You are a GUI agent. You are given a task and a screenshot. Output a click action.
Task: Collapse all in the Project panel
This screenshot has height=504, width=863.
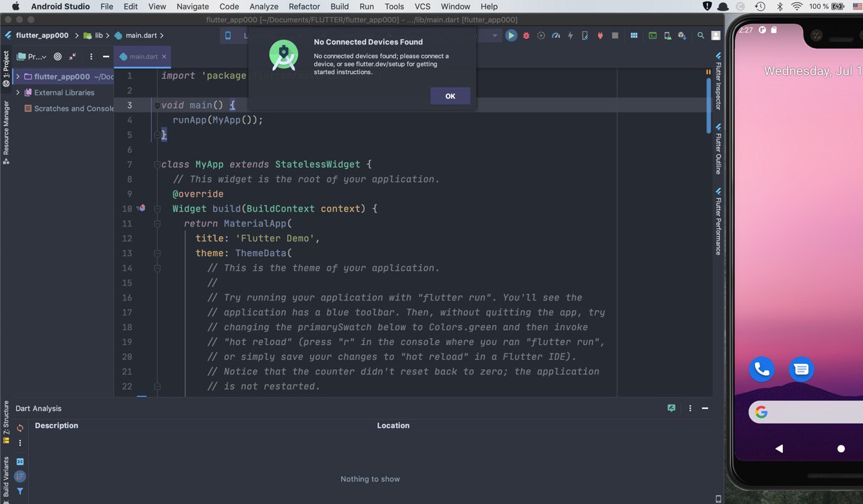point(73,57)
